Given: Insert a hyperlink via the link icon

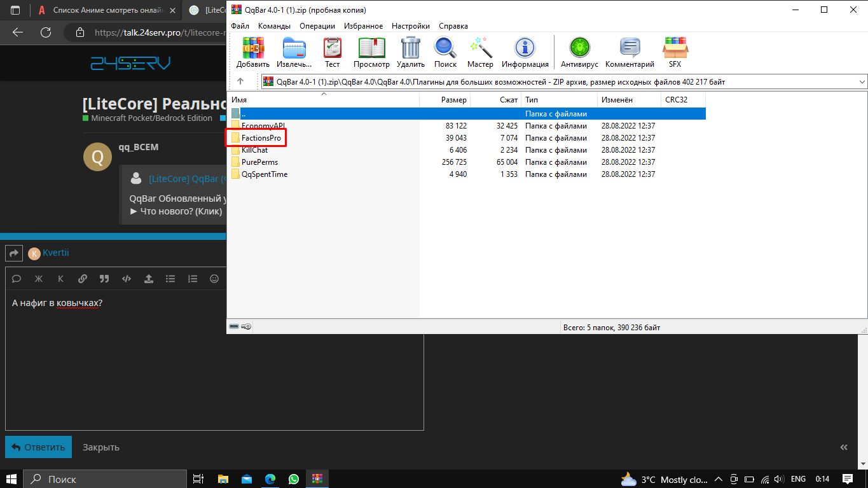Looking at the screenshot, I should [83, 279].
